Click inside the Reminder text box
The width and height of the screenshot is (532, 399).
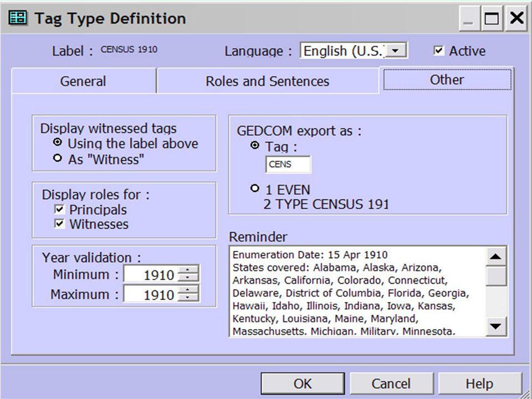(357, 291)
